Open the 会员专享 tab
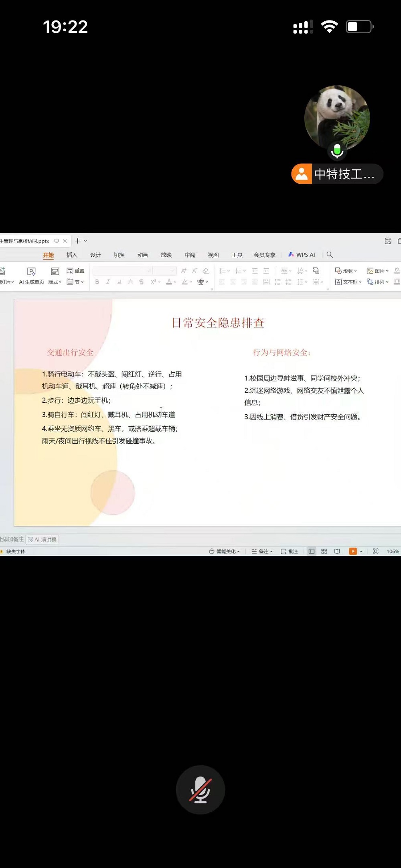Image resolution: width=401 pixels, height=868 pixels. [x=265, y=255]
